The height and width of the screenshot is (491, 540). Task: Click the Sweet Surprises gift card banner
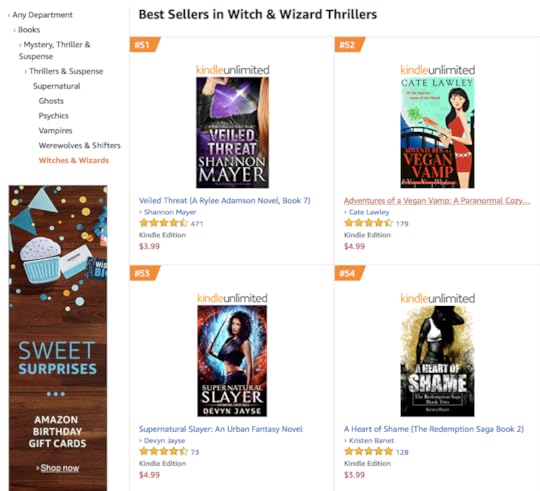click(58, 338)
